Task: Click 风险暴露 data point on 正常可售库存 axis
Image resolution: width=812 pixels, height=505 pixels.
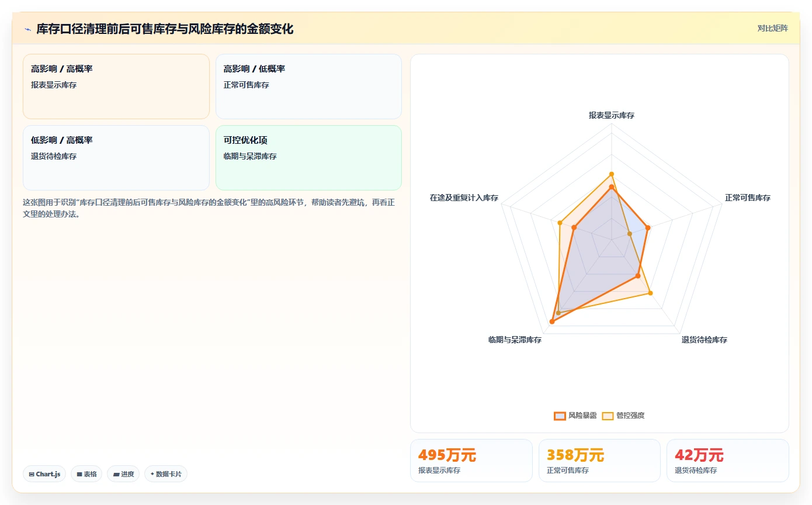Action: pyautogui.click(x=648, y=228)
